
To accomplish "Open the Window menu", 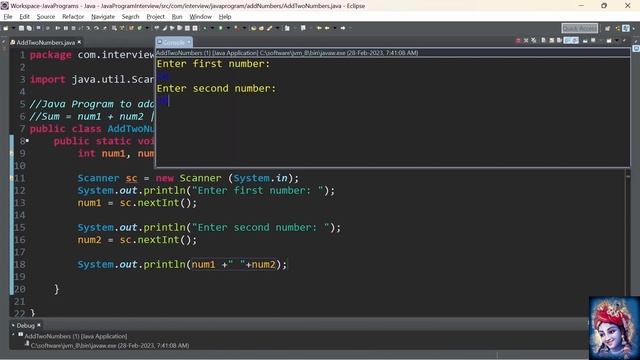I will point(200,17).
